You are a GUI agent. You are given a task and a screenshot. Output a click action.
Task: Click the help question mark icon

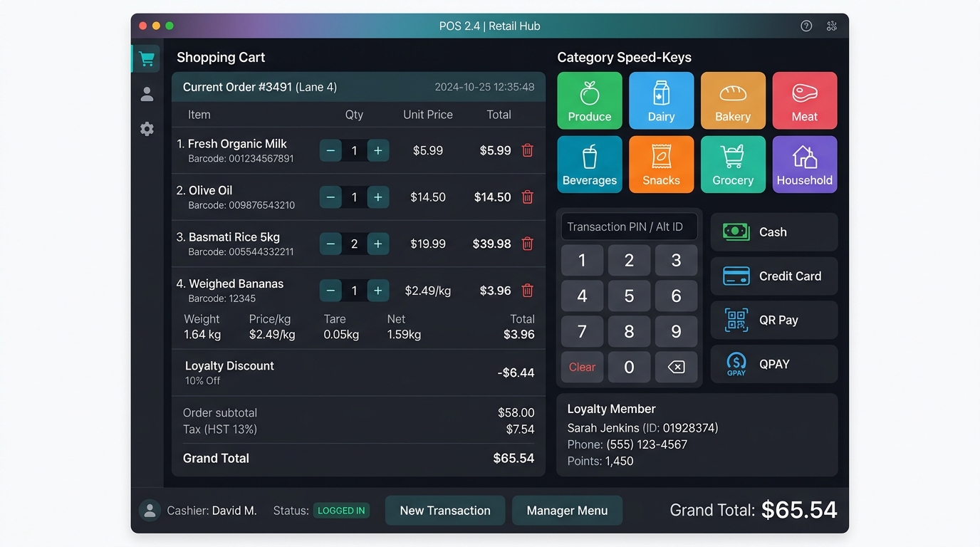[806, 26]
